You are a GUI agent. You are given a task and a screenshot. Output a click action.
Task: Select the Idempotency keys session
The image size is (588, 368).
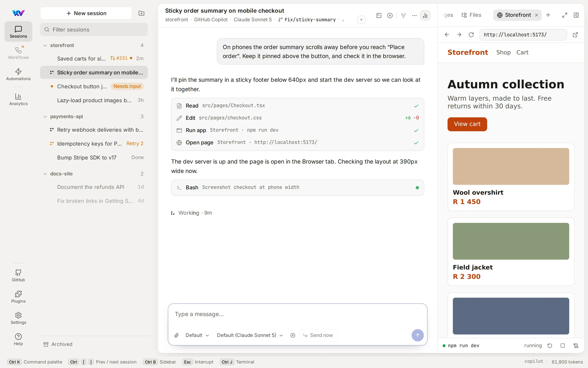[x=94, y=144]
